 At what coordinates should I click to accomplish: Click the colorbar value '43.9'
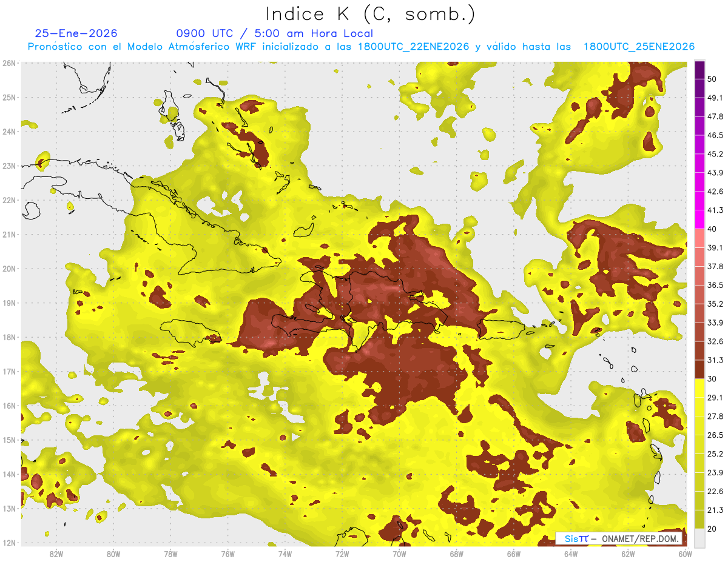[715, 173]
